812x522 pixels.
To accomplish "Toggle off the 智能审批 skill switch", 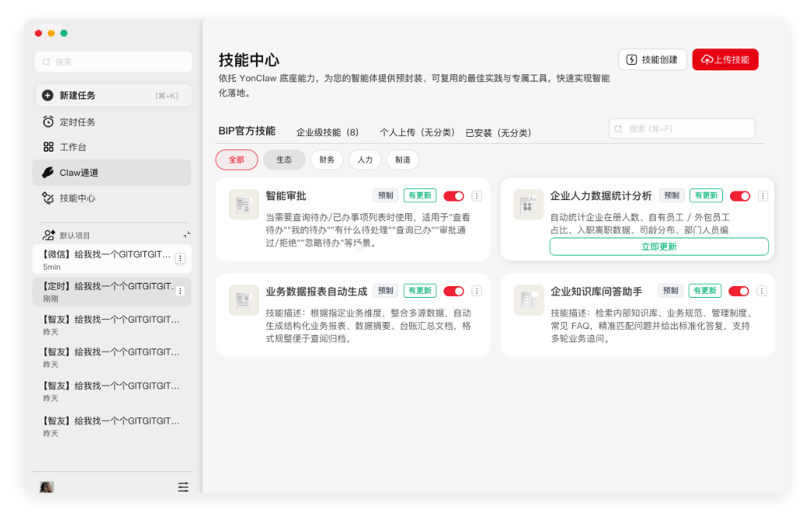I will tap(454, 196).
